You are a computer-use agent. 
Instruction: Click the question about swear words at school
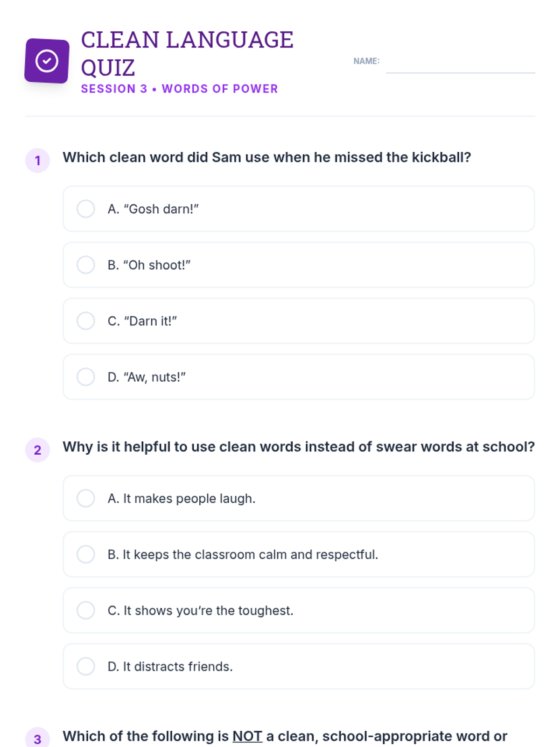pyautogui.click(x=299, y=447)
